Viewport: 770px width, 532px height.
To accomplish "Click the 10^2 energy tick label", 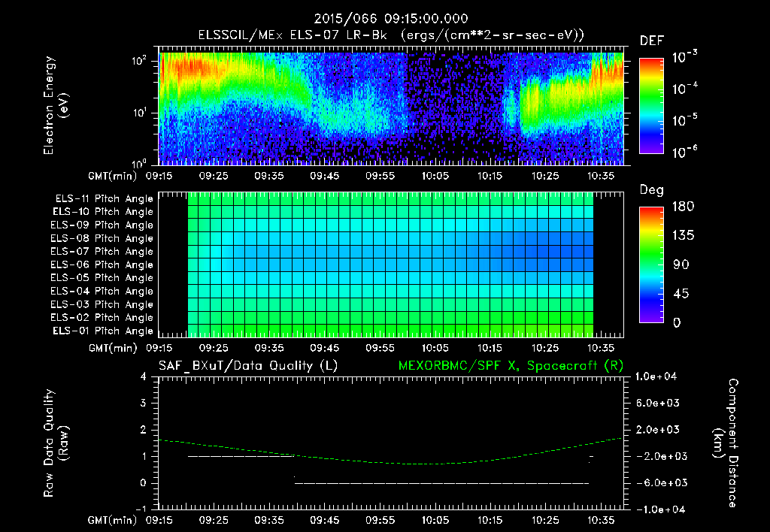I will tap(139, 61).
